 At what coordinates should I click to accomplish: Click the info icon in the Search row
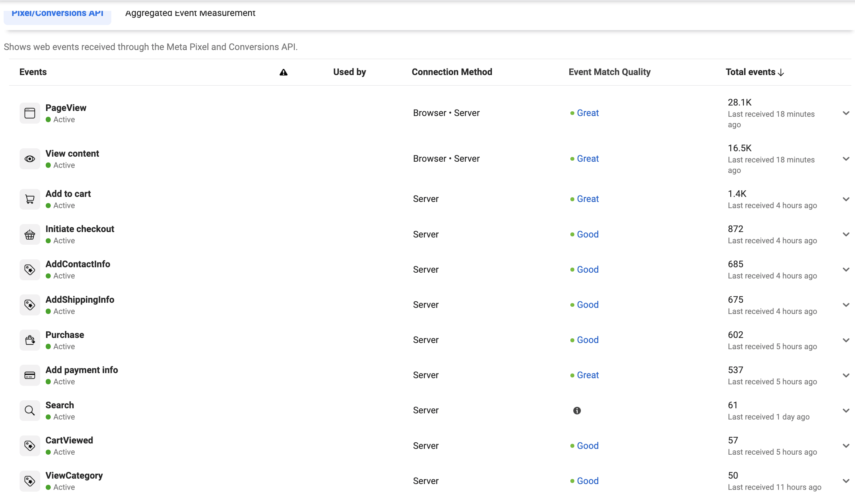coord(577,410)
